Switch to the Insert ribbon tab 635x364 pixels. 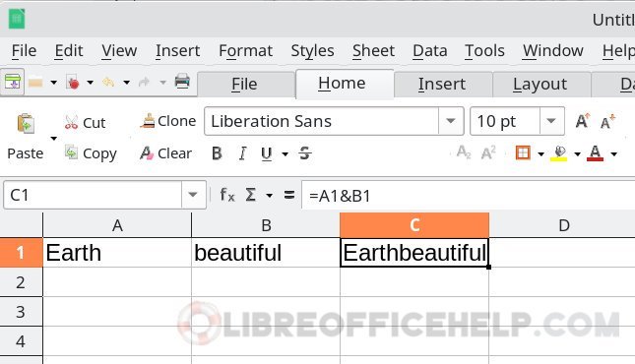443,85
